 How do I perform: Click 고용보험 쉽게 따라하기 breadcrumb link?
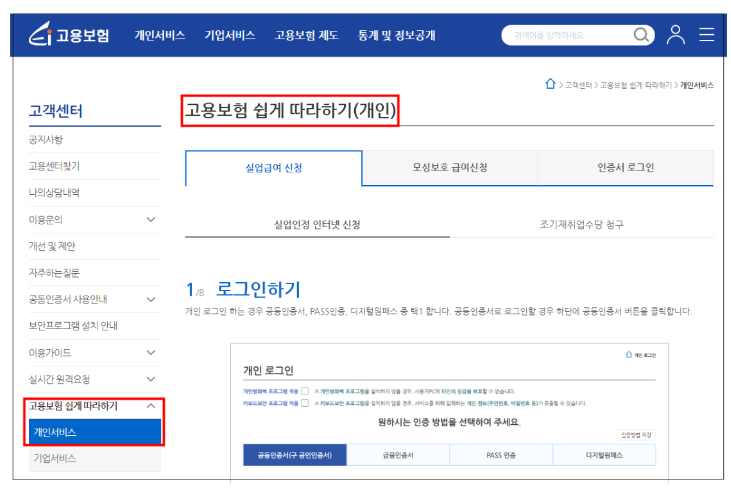coord(636,85)
